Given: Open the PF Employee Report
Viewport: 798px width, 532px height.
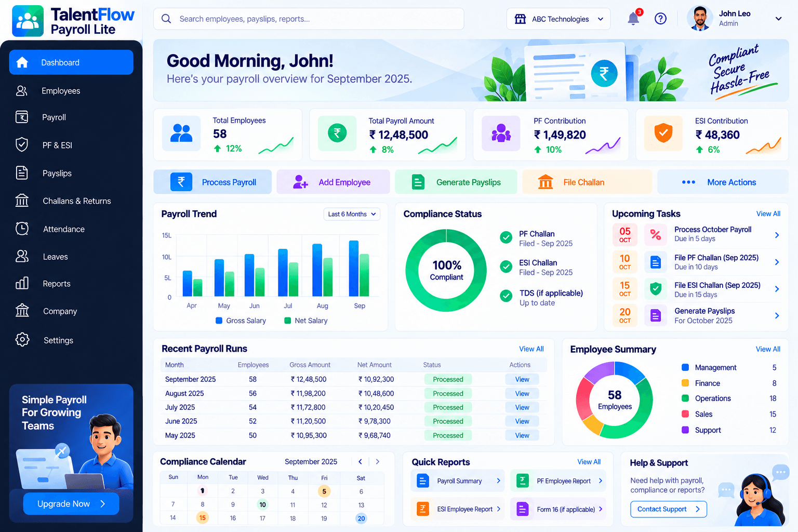Looking at the screenshot, I should click(x=558, y=481).
